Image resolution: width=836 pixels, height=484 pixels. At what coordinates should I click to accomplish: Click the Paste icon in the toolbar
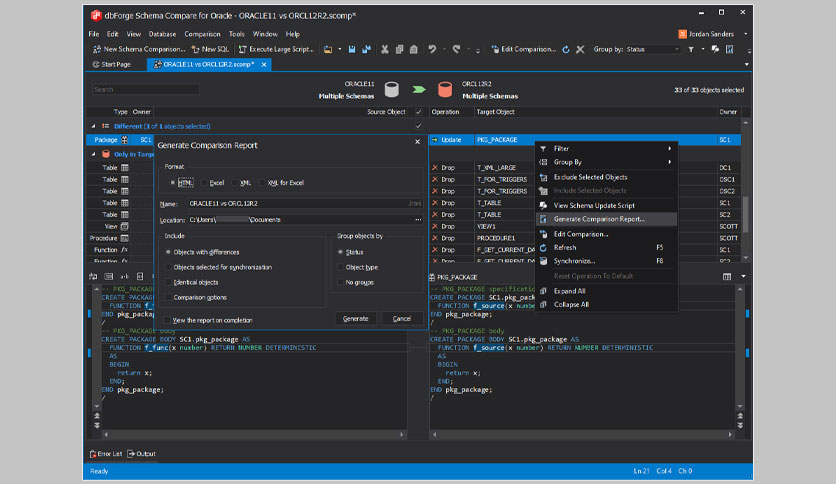click(x=414, y=49)
